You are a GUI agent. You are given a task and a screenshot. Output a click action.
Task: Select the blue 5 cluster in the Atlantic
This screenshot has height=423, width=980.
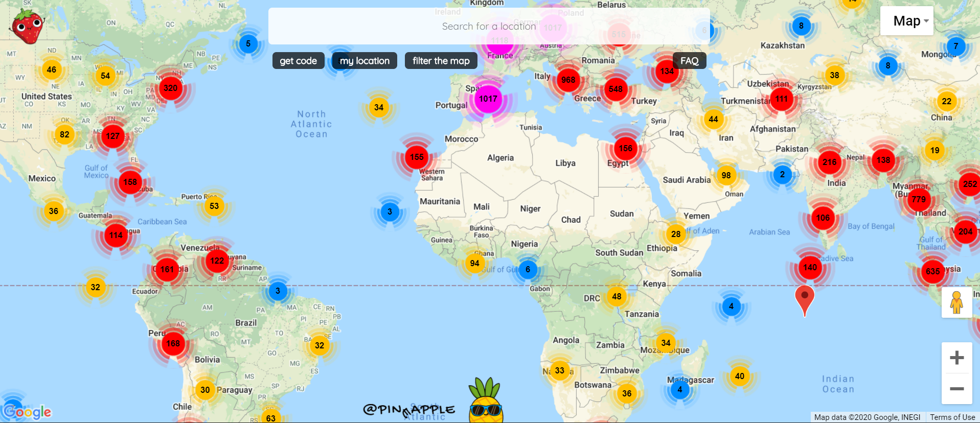pos(248,43)
